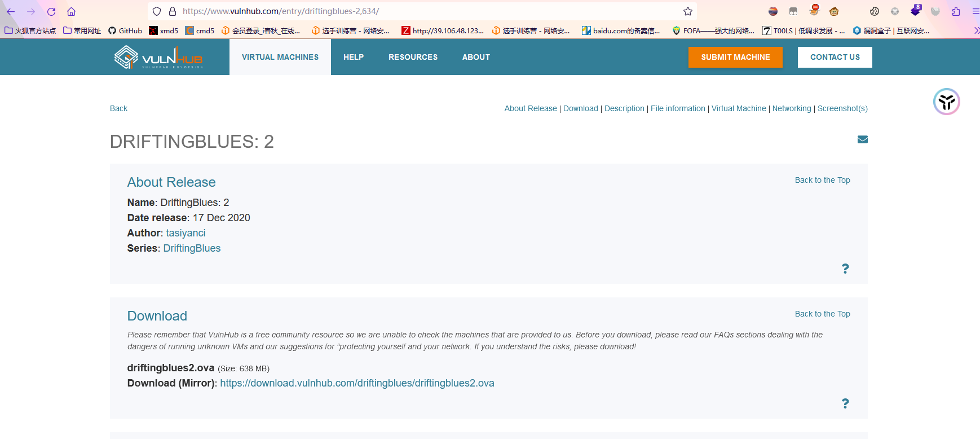Screen dimensions: 980x439
Task: Jump to Virtual Machine anchor link
Action: (x=739, y=108)
